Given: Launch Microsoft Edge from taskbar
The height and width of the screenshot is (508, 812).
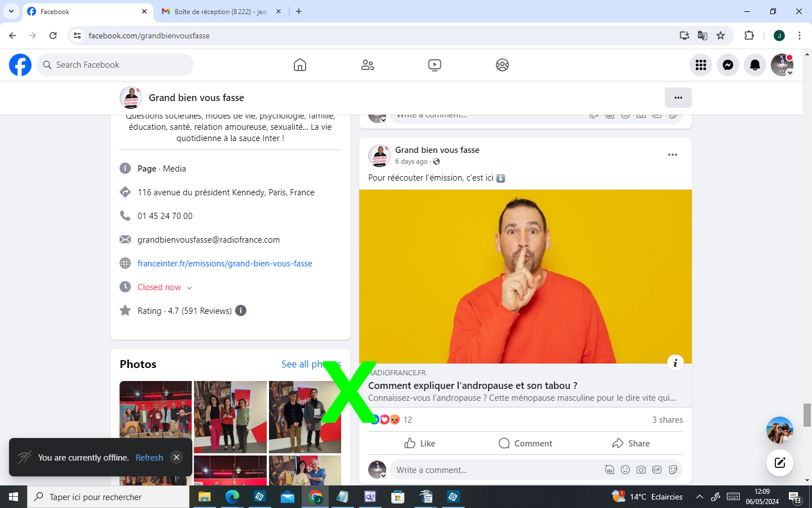Looking at the screenshot, I should pos(232,497).
